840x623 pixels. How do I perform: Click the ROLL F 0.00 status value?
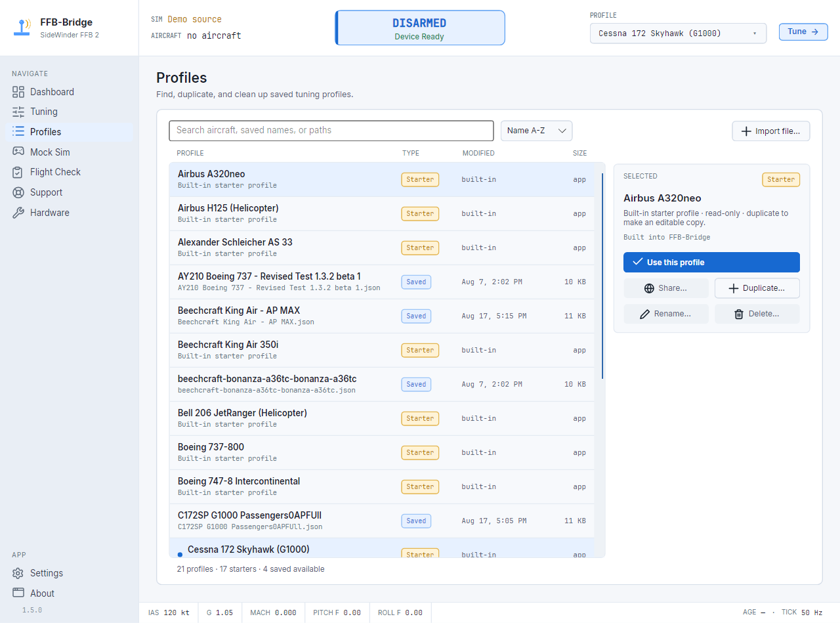(x=400, y=612)
